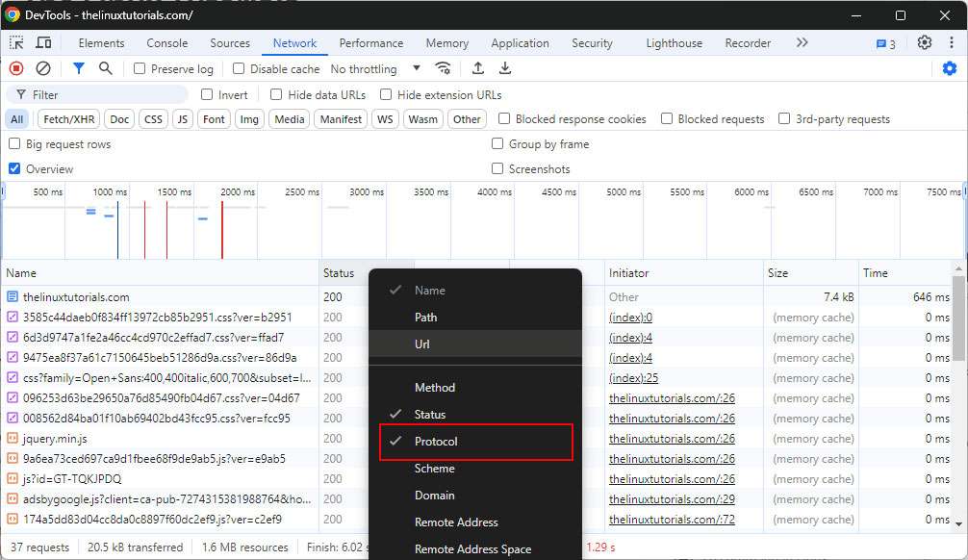Open Network settings blue gear
The image size is (968, 560).
[950, 68]
